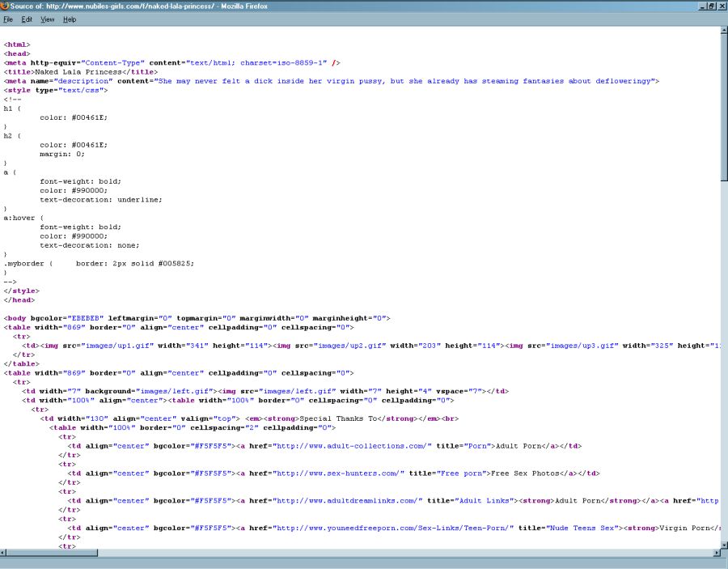Click the closing </style> tag
This screenshot has width=728, height=569.
click(21, 291)
